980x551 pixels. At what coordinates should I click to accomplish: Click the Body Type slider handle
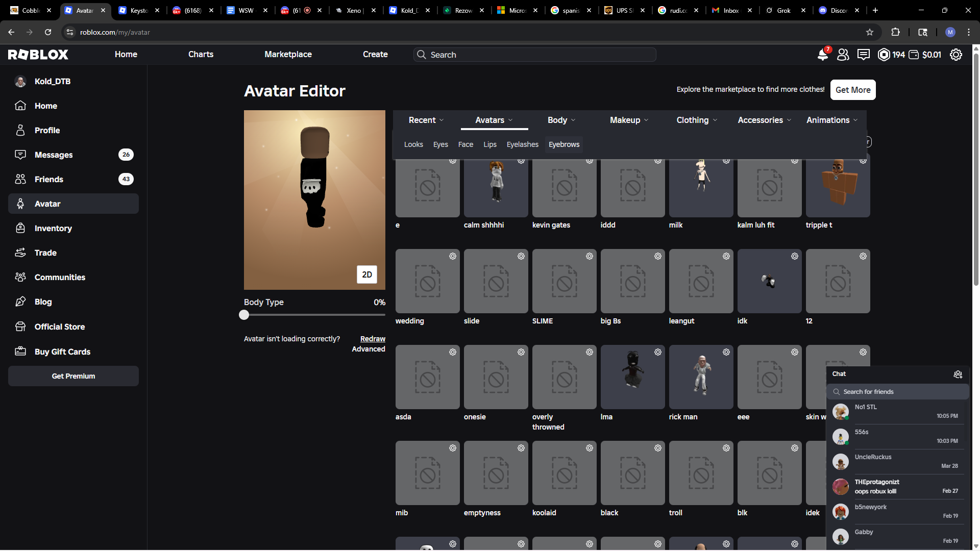pyautogui.click(x=244, y=315)
